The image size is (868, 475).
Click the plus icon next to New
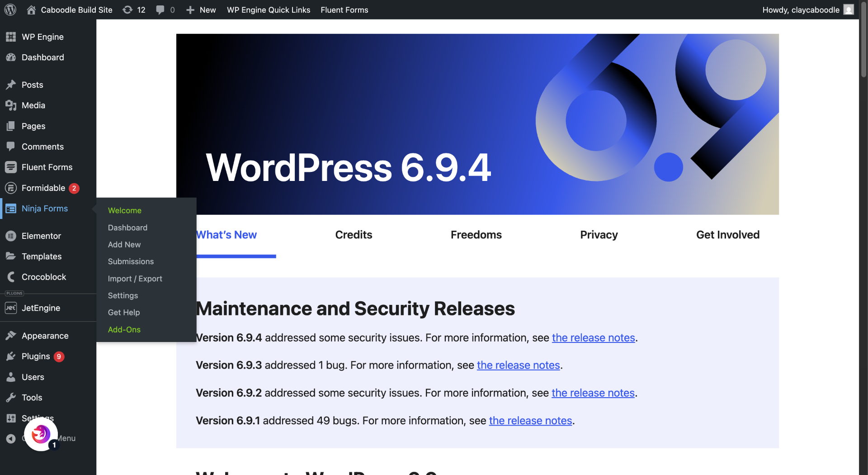[x=190, y=9]
